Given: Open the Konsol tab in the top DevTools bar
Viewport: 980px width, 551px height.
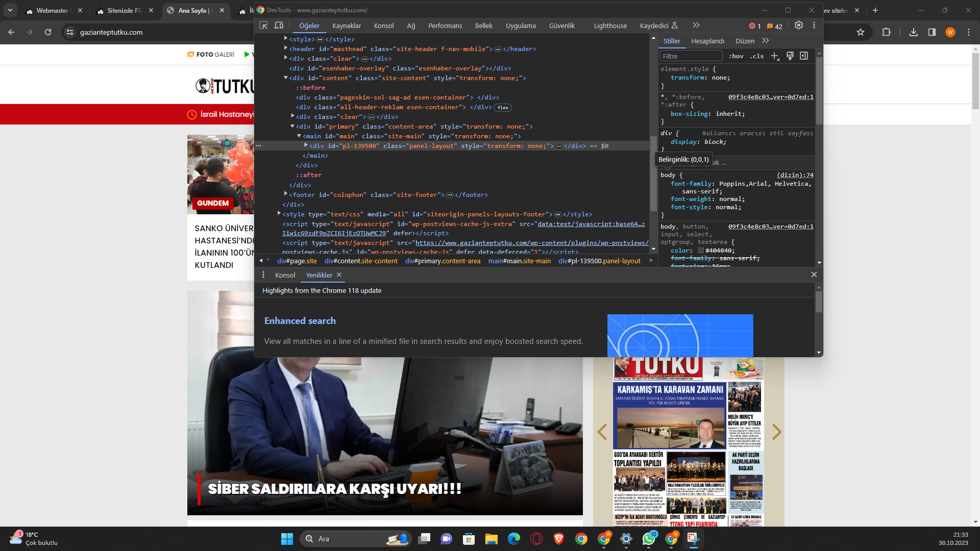Looking at the screenshot, I should coord(384,26).
